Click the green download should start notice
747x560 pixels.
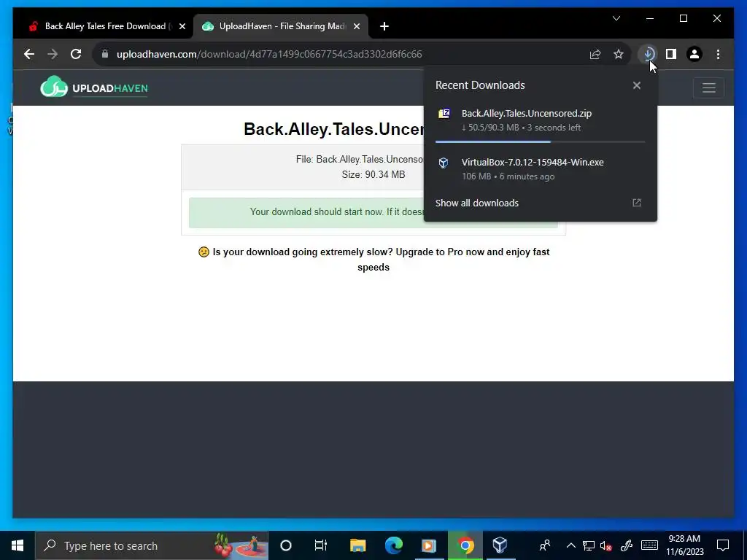click(306, 212)
